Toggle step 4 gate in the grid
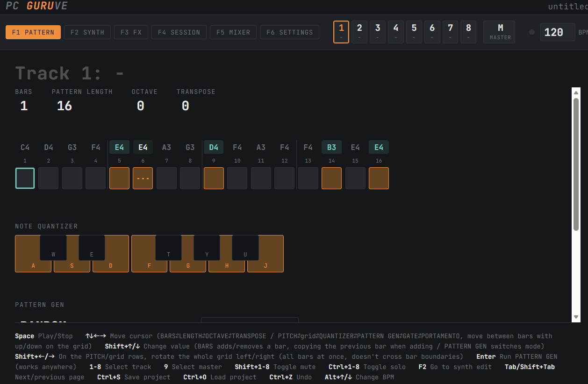The height and width of the screenshot is (384, 588). coord(96,178)
